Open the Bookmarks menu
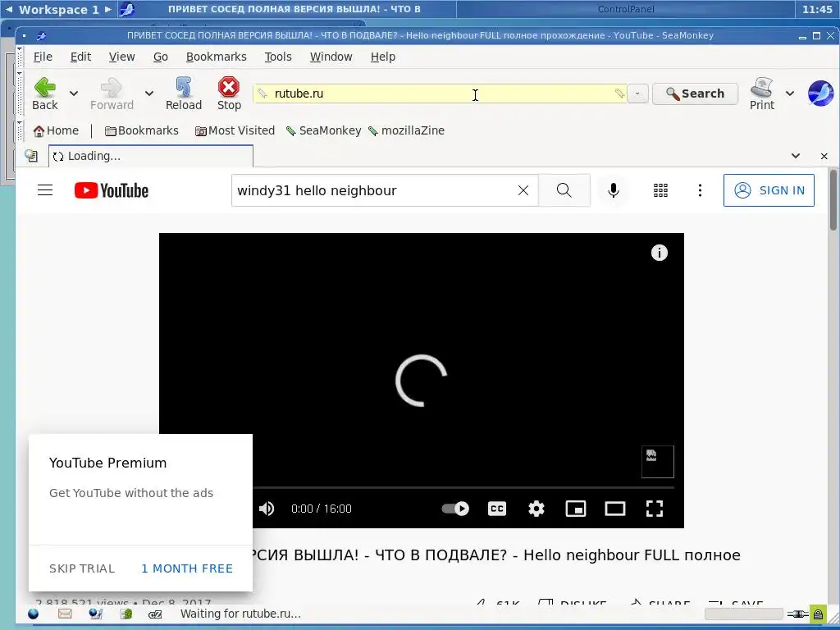This screenshot has height=630, width=840. pyautogui.click(x=217, y=57)
